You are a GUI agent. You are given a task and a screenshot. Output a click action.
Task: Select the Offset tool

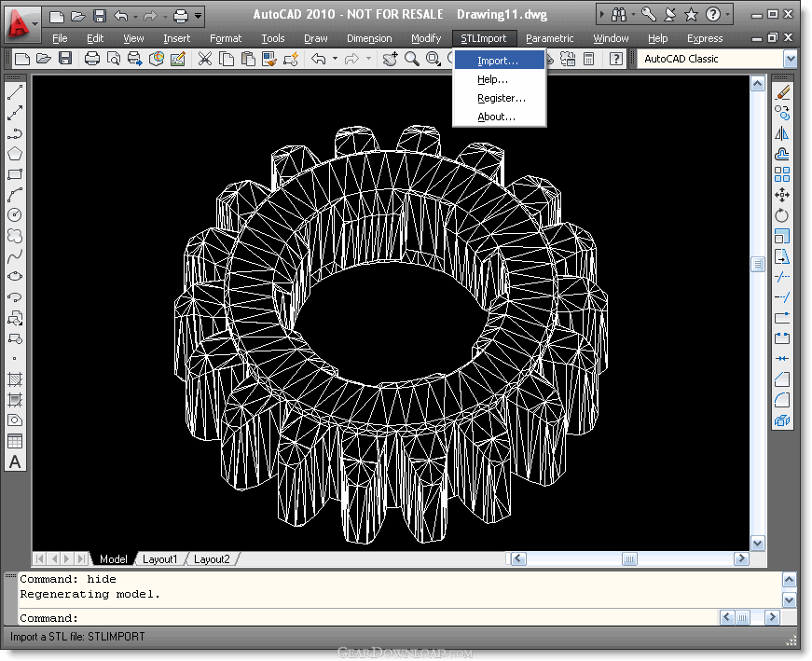tap(782, 154)
